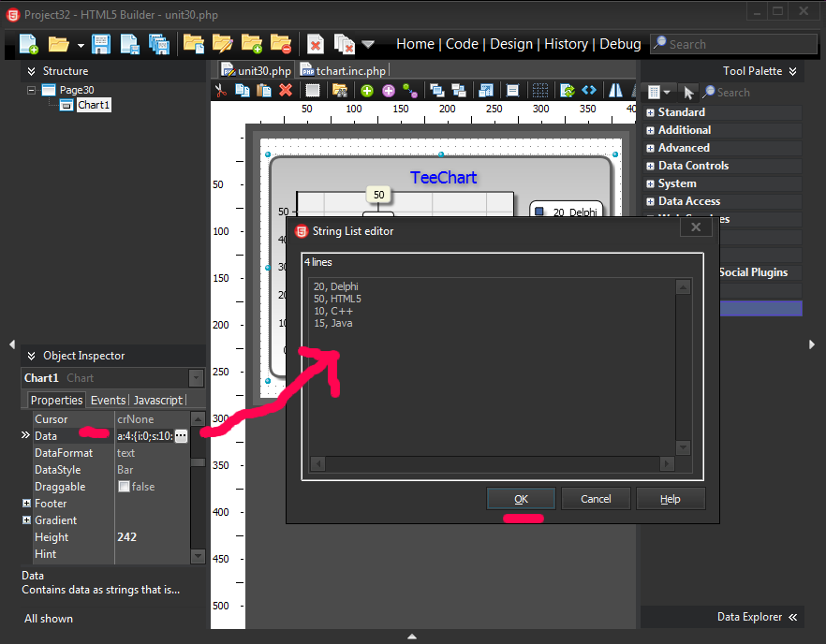Click Help in String List editor
Viewport: 826px width, 644px height.
(x=671, y=499)
